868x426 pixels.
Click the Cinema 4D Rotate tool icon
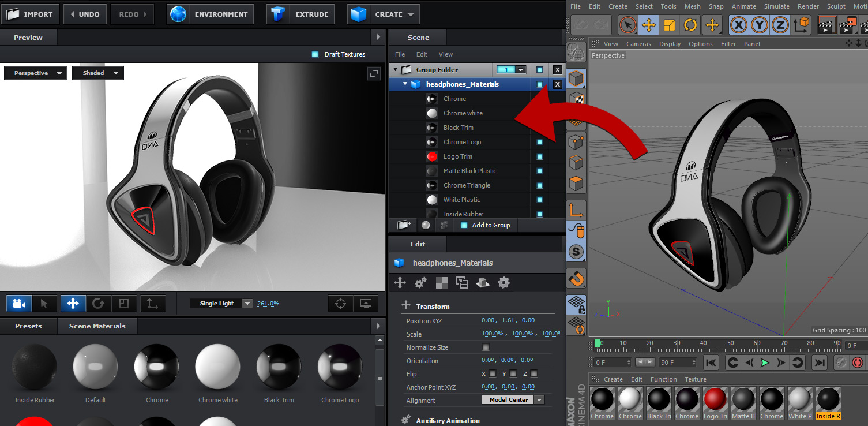click(x=690, y=25)
